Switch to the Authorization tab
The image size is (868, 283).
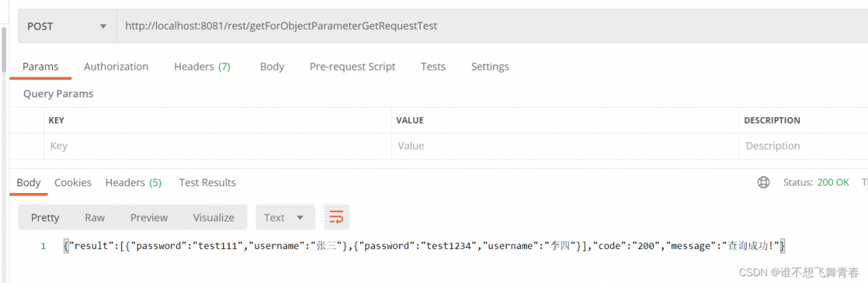point(116,66)
